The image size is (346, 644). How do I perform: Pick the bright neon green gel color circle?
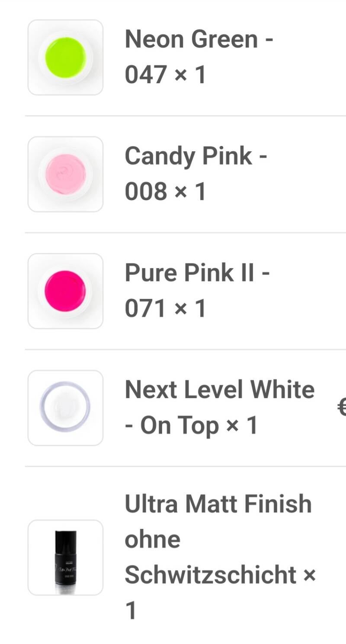[65, 57]
